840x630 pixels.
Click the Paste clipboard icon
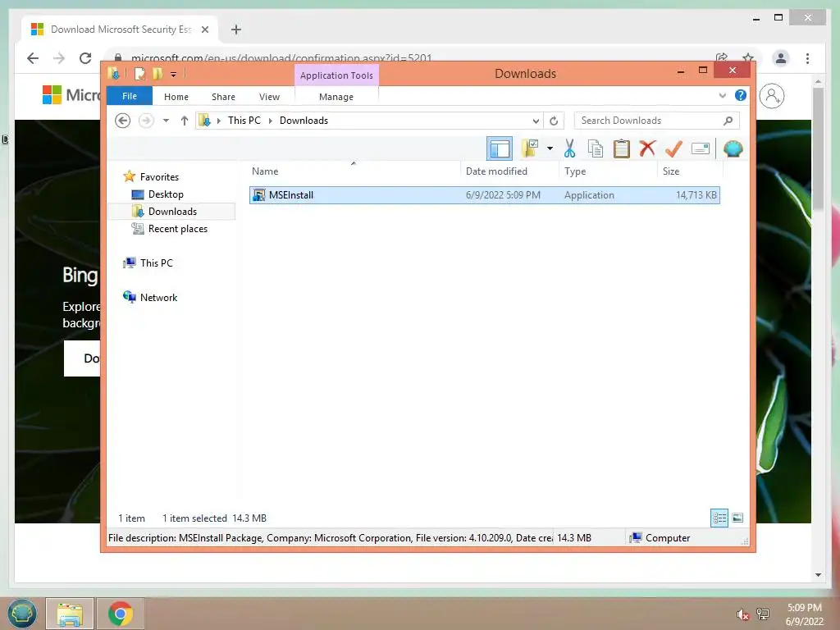[622, 148]
